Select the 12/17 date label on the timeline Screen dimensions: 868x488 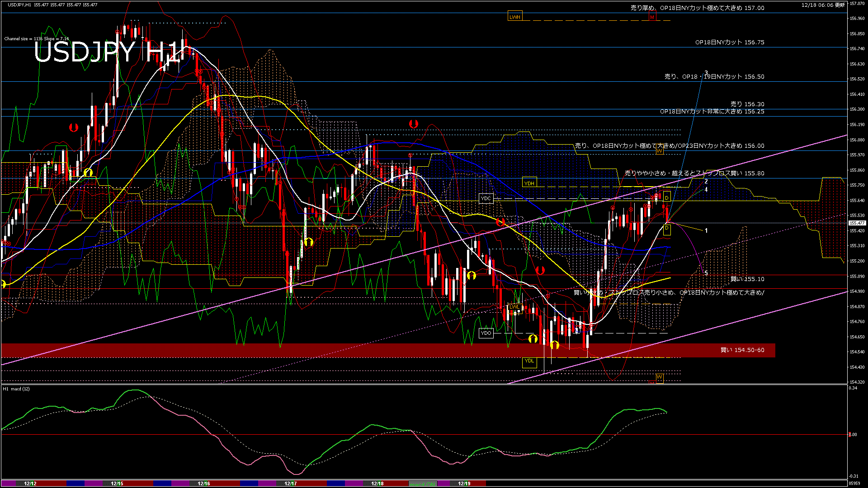(291, 483)
